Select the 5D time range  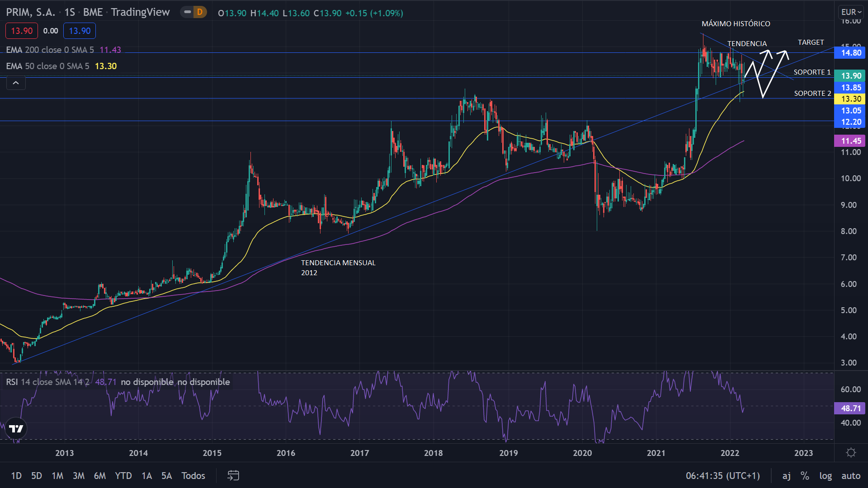37,475
